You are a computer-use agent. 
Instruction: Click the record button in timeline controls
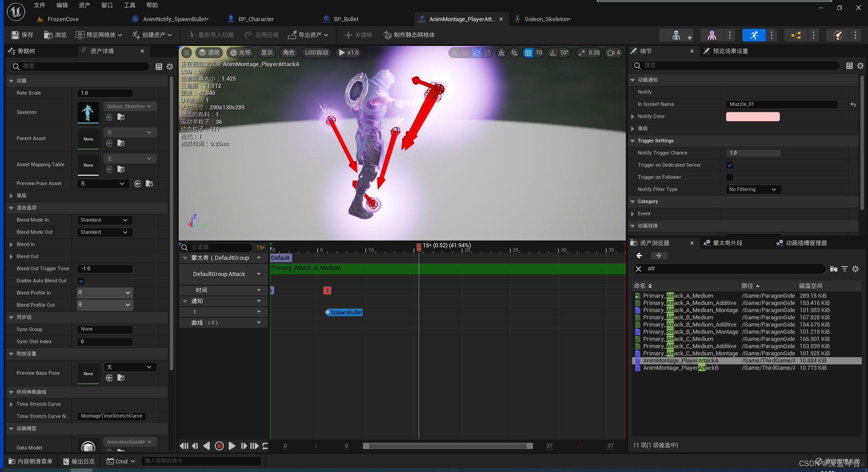[x=219, y=446]
